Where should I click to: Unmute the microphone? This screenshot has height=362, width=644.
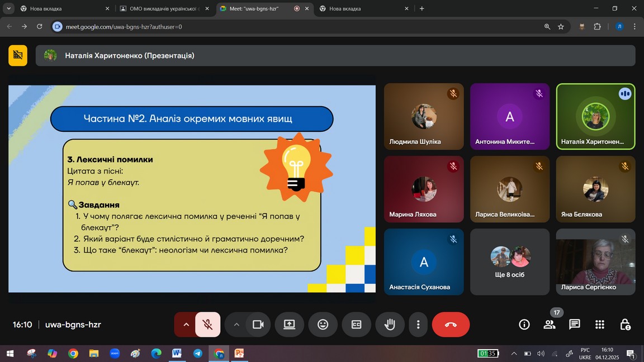[207, 325]
